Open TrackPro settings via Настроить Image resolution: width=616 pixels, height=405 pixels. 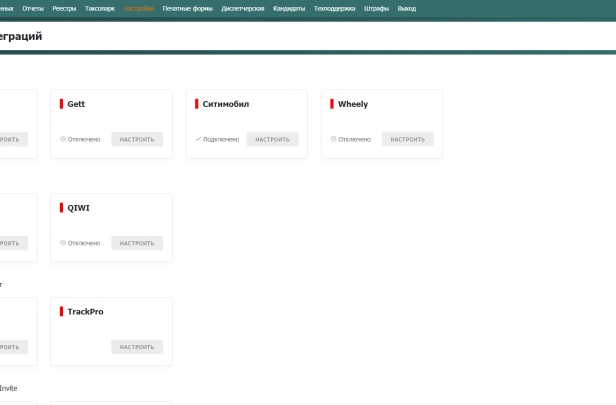pyautogui.click(x=137, y=347)
